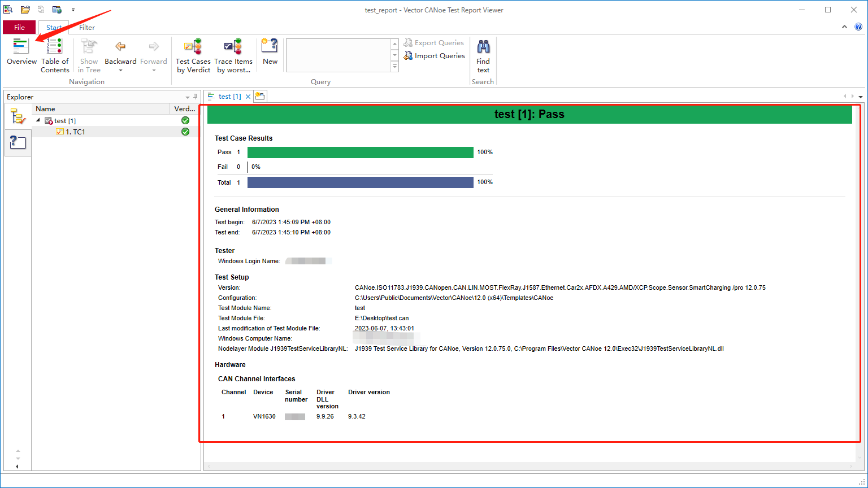
Task: Open the Help icon at ribbon right
Action: 858,27
